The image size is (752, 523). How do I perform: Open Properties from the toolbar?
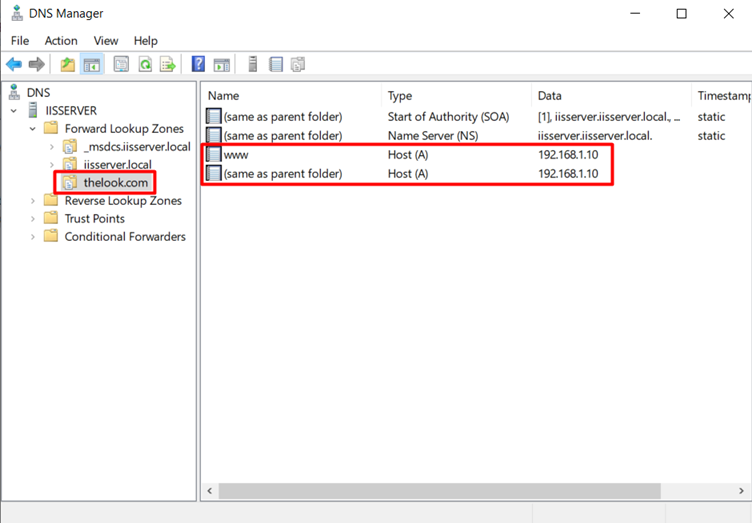click(121, 64)
